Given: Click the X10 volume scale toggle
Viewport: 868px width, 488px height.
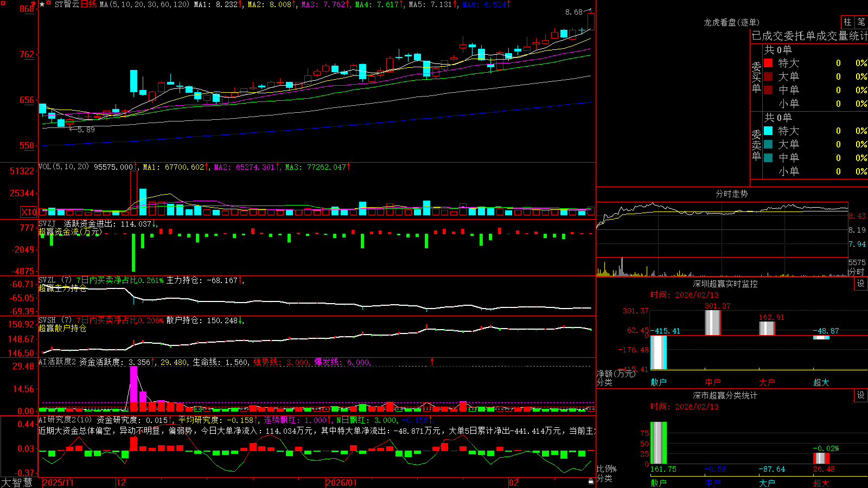Looking at the screenshot, I should tap(29, 212).
